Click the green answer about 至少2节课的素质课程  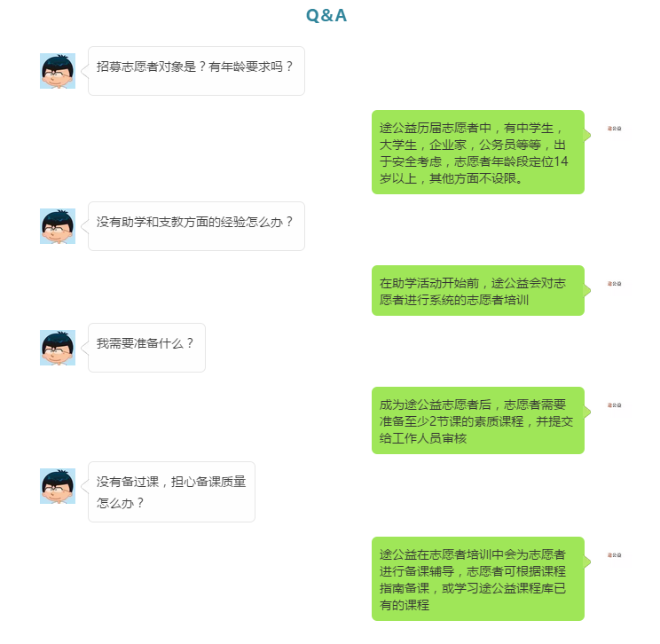point(478,420)
